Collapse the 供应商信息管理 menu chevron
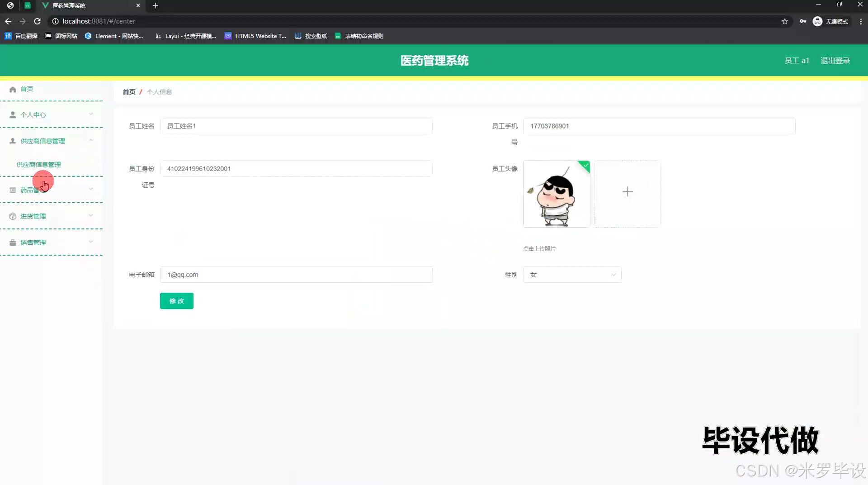Image resolution: width=868 pixels, height=485 pixels. [91, 141]
